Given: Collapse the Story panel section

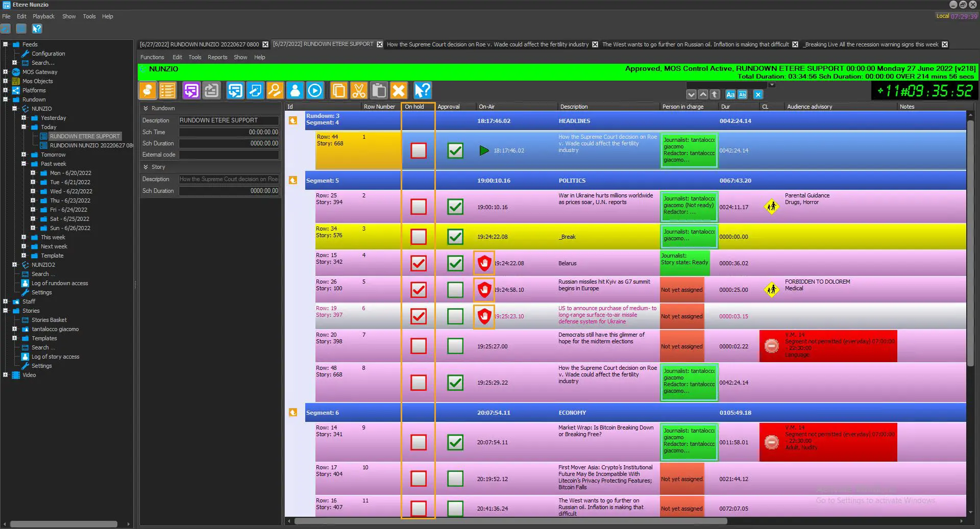Looking at the screenshot, I should pos(146,167).
